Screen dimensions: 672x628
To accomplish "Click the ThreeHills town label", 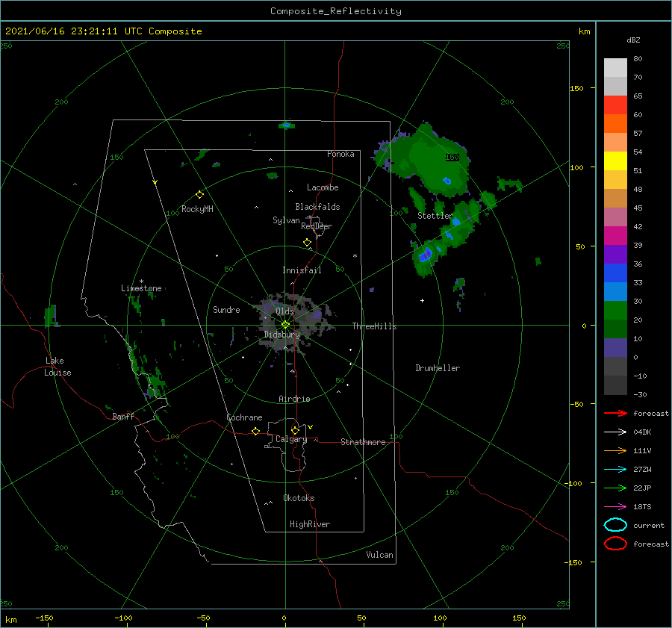I will click(375, 326).
